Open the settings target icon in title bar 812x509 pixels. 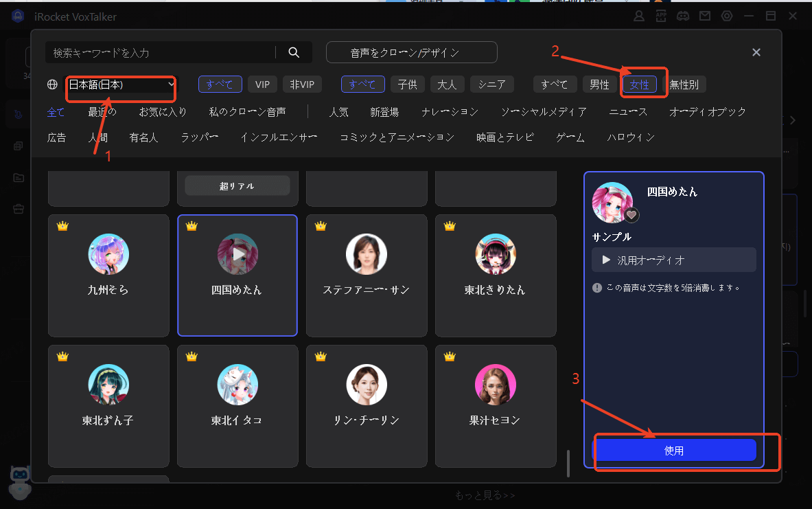click(727, 16)
